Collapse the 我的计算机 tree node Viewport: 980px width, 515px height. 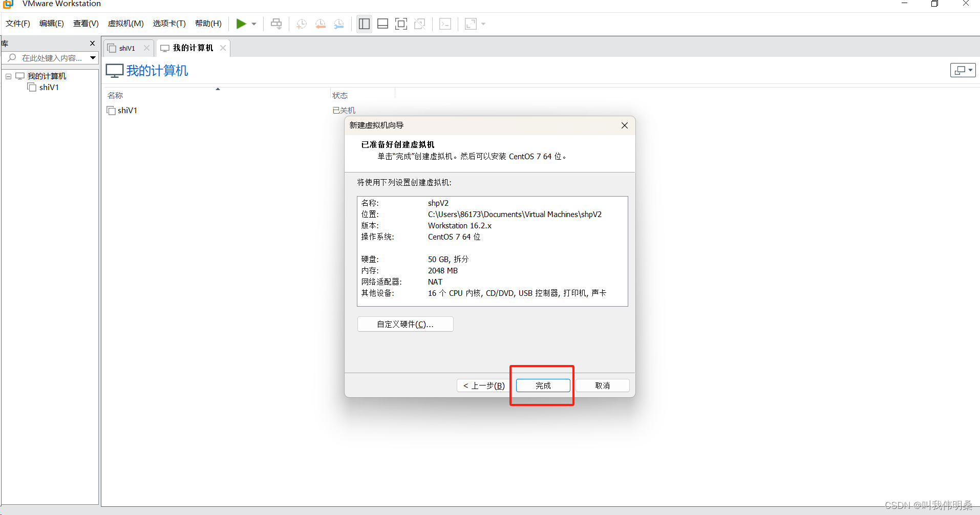click(9, 76)
